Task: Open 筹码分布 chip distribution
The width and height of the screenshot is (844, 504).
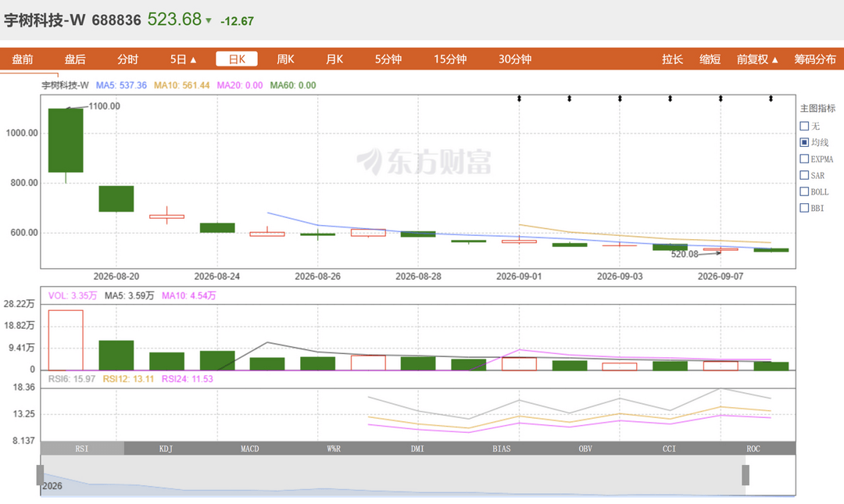Action: [x=815, y=59]
